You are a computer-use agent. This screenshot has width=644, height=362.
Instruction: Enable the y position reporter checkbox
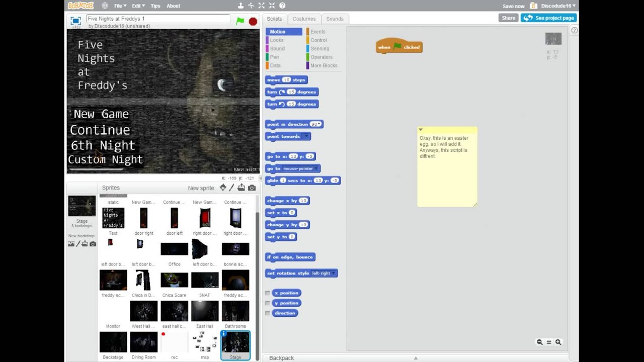[268, 303]
